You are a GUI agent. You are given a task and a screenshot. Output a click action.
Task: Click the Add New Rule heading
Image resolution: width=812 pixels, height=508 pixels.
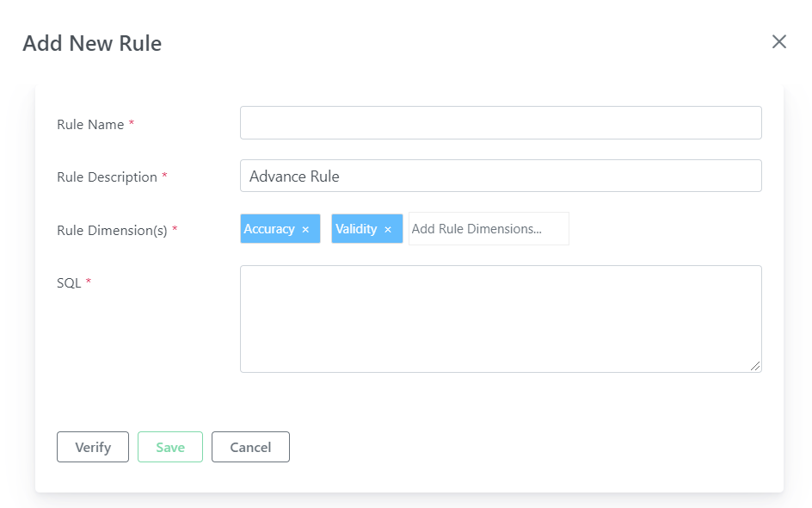(92, 43)
